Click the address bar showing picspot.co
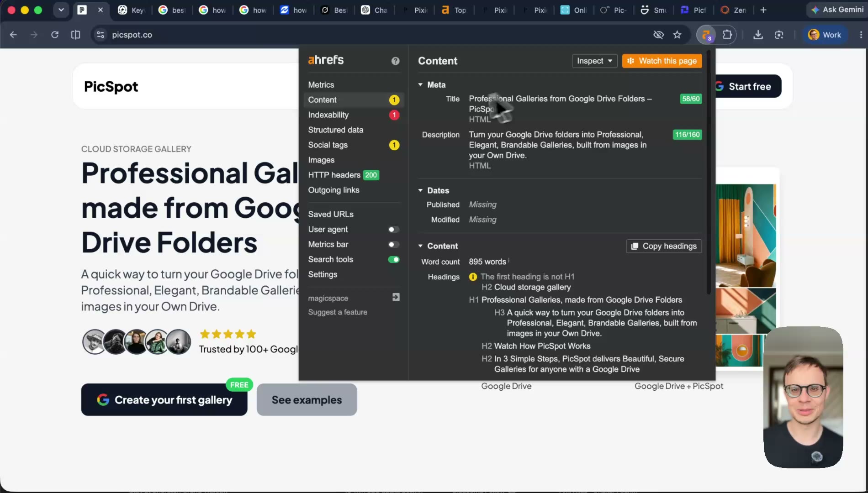Image resolution: width=868 pixels, height=493 pixels. 375,35
